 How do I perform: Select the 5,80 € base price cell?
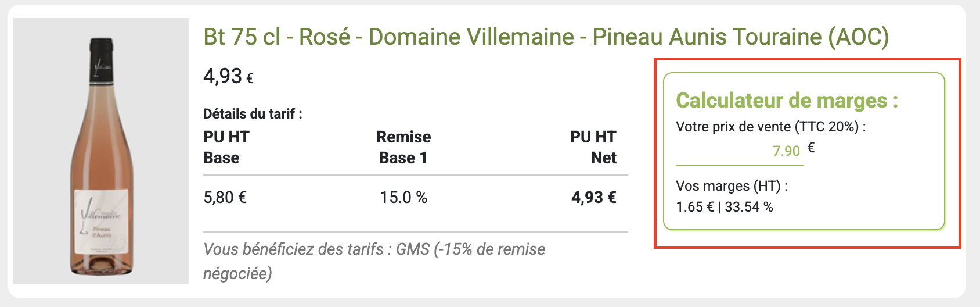coord(225,198)
